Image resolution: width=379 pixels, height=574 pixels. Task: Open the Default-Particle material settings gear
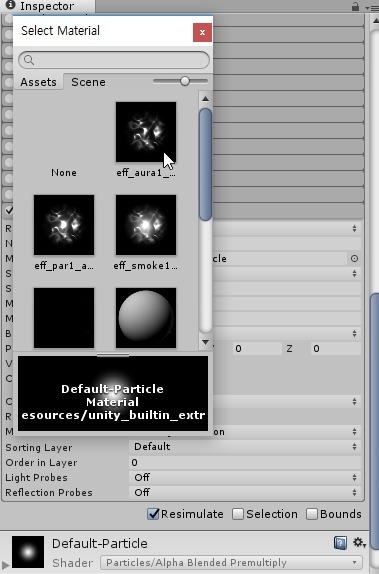pyautogui.click(x=359, y=543)
